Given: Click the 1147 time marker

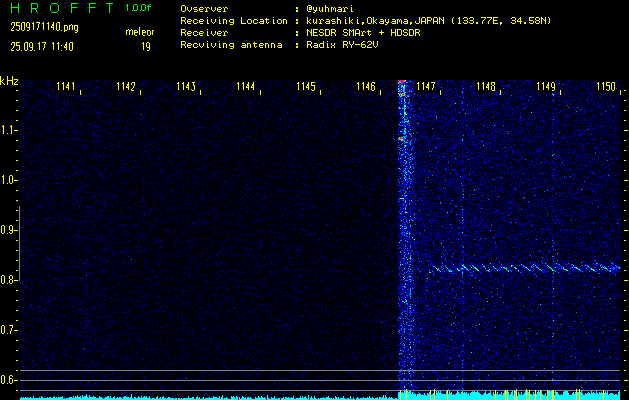Looking at the screenshot, I should [x=426, y=87].
